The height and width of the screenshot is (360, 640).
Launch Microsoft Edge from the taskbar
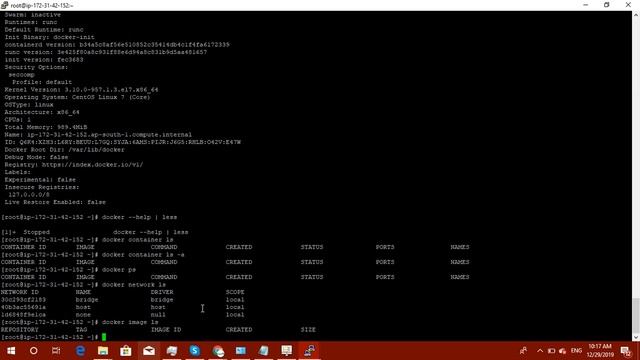click(x=80, y=351)
